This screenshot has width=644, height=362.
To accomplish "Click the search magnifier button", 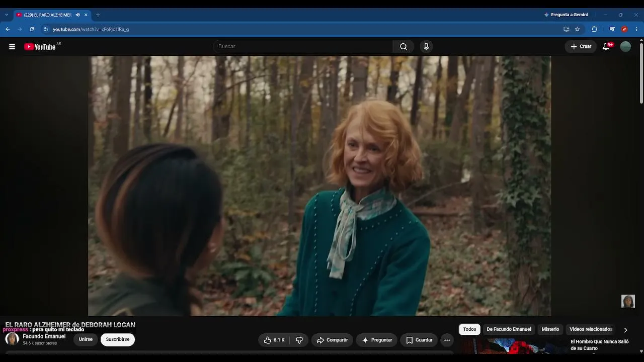I will 404,47.
